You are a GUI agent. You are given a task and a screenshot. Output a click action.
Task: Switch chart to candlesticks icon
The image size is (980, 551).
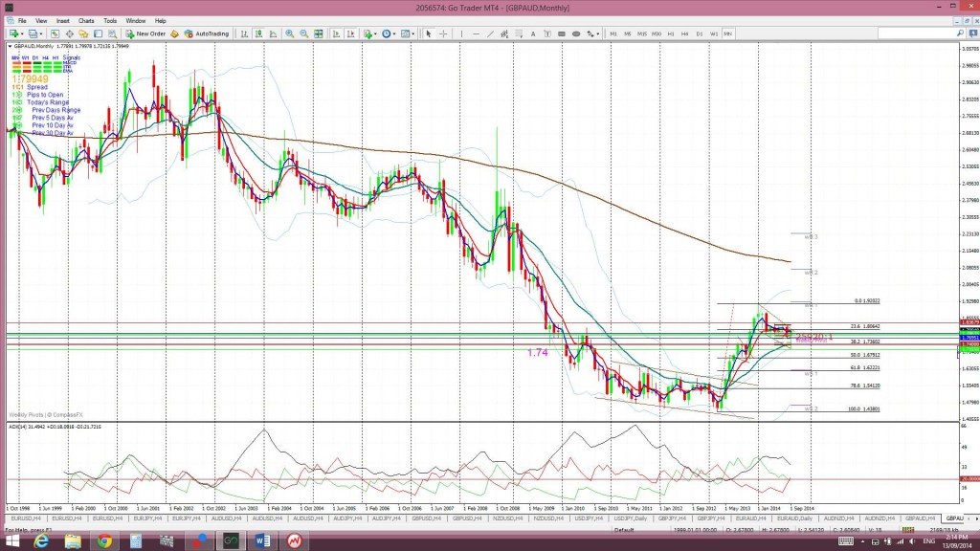258,33
